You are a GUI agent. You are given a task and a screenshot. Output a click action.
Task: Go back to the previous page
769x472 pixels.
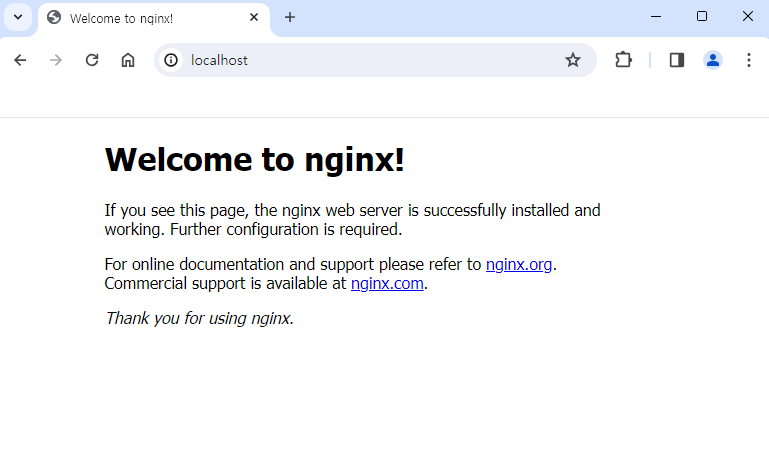pos(20,60)
